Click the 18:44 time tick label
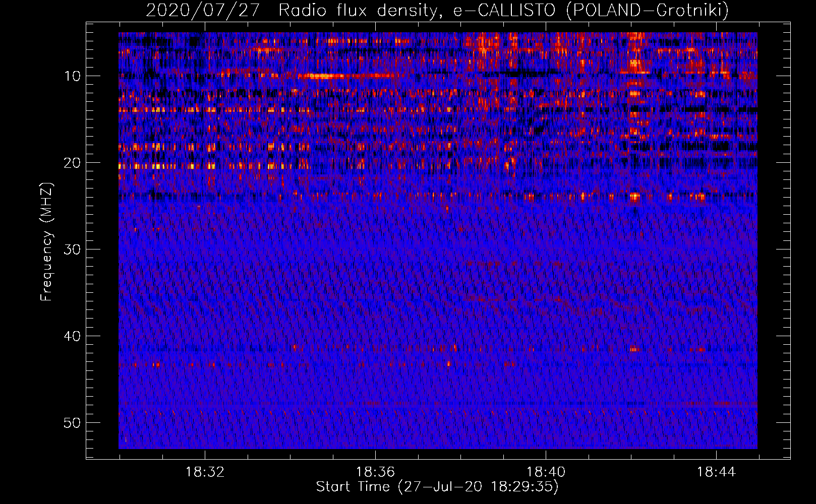 716,472
